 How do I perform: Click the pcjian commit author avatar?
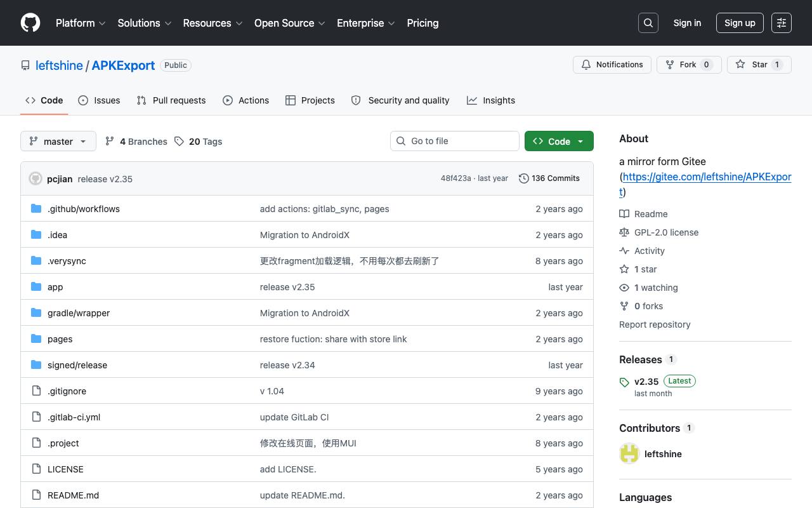pos(36,179)
